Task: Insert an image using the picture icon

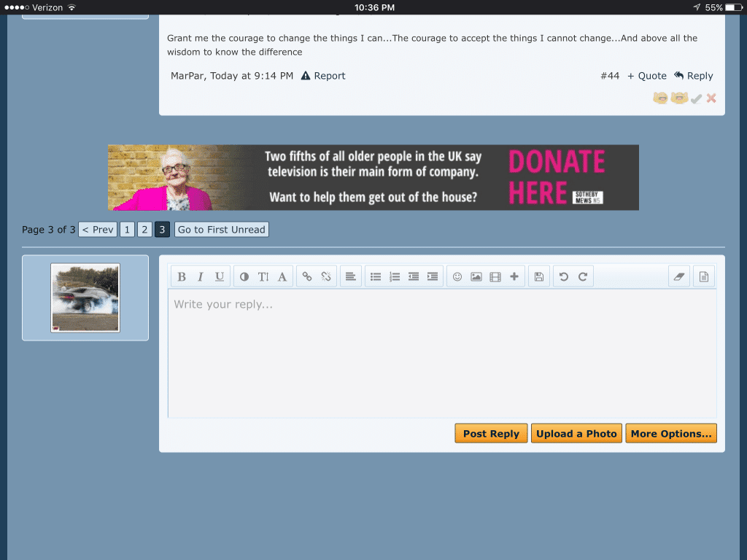Action: [x=476, y=277]
